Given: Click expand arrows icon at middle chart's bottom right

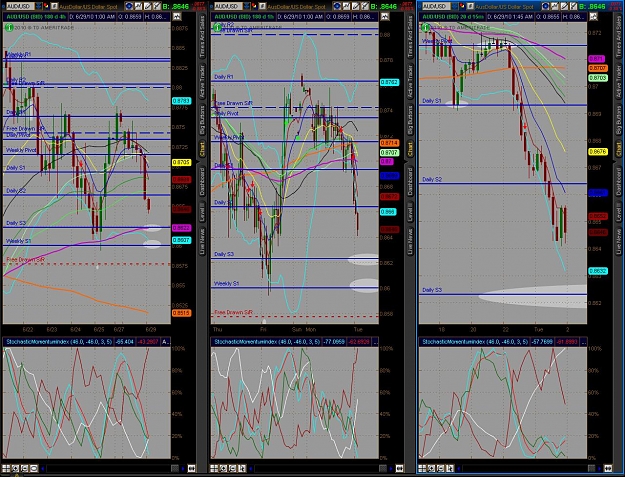Looking at the screenshot, I should point(399,468).
